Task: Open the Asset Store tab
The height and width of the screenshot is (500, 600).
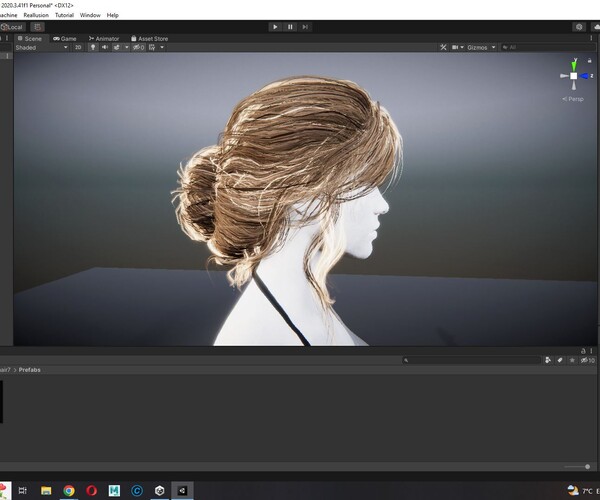Action: tap(150, 39)
